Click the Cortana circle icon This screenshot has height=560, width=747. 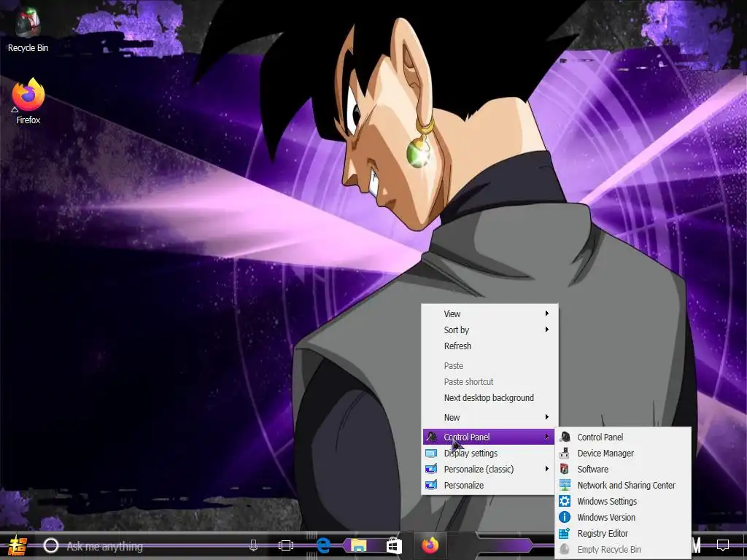[x=51, y=545]
